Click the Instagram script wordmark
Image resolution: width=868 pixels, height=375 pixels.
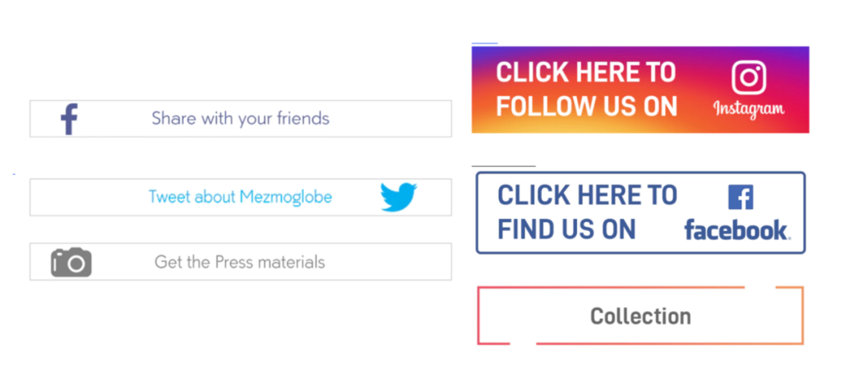749,109
